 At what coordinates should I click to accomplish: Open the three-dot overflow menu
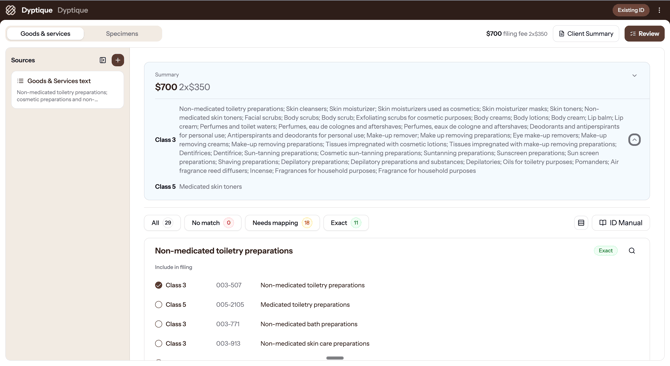659,10
